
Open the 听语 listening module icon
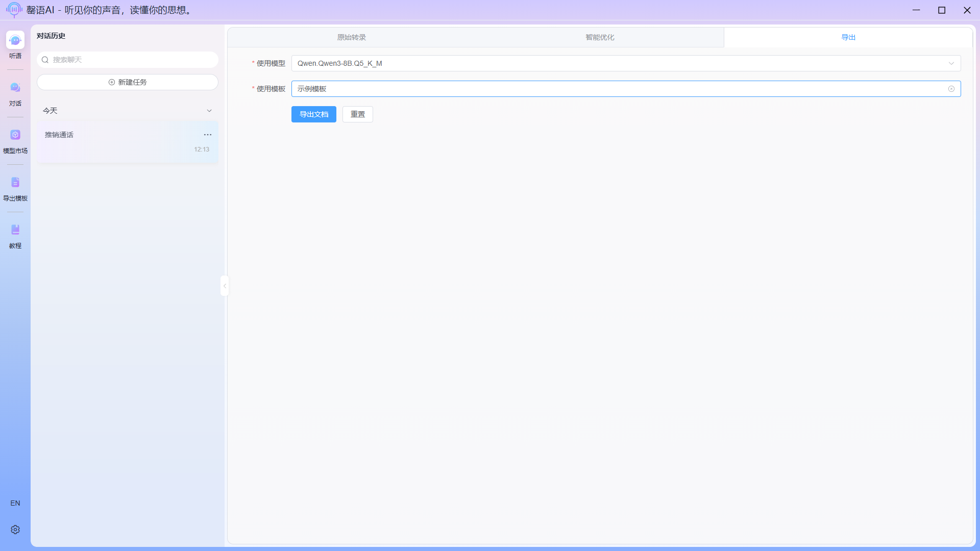(15, 40)
